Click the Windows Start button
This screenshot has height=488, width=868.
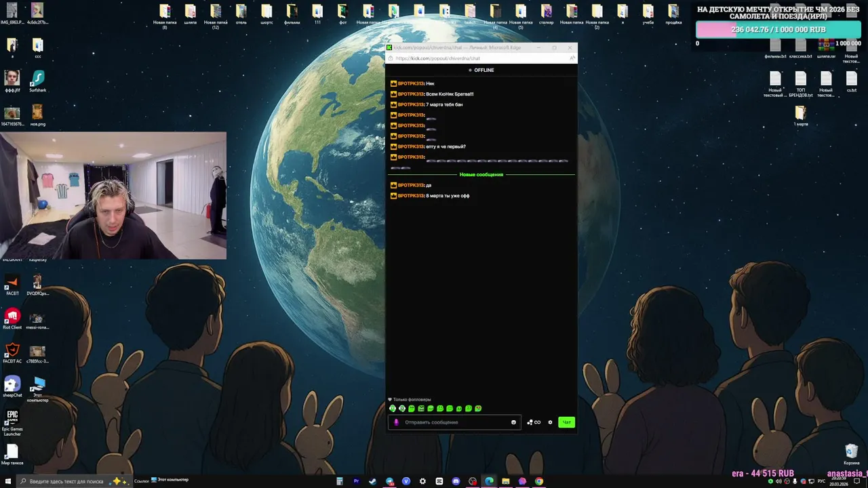[x=7, y=481]
